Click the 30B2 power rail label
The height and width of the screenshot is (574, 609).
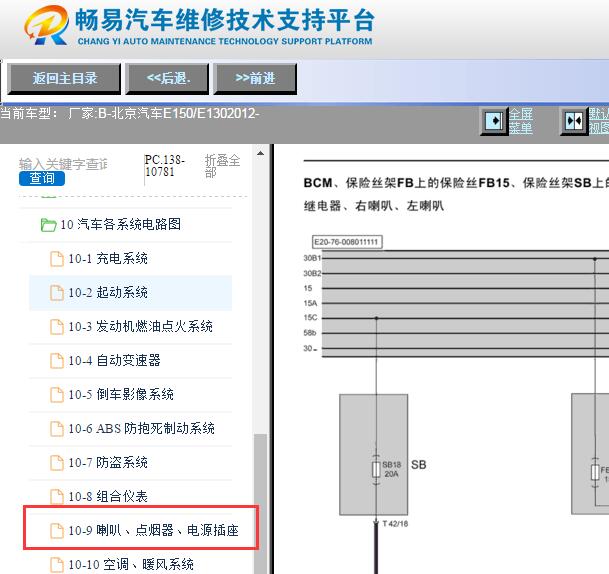312,273
